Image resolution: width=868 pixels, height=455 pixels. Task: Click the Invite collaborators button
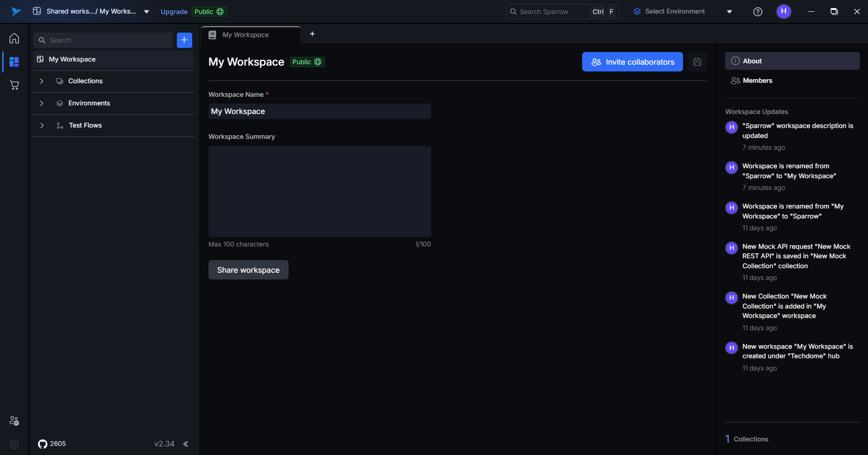click(632, 62)
